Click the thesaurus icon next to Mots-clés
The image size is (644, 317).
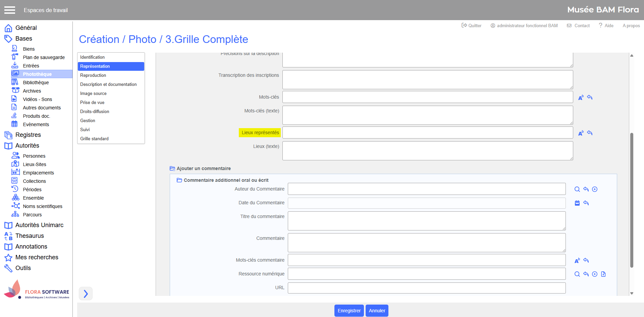pyautogui.click(x=581, y=98)
